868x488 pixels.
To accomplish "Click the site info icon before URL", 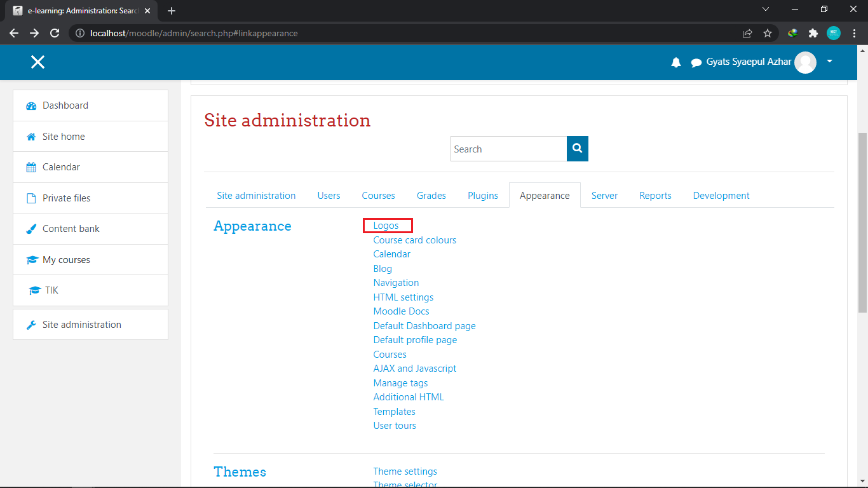I will coord(79,33).
